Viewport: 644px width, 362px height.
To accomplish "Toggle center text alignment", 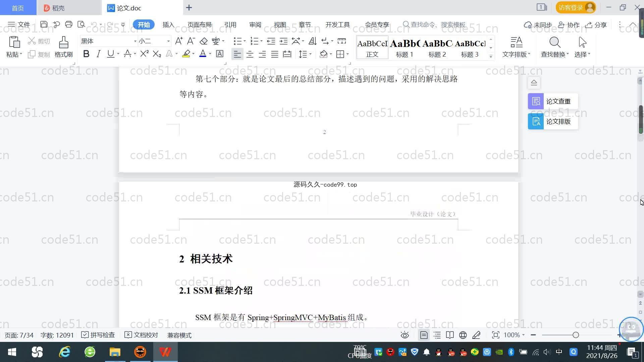I will pos(250,54).
